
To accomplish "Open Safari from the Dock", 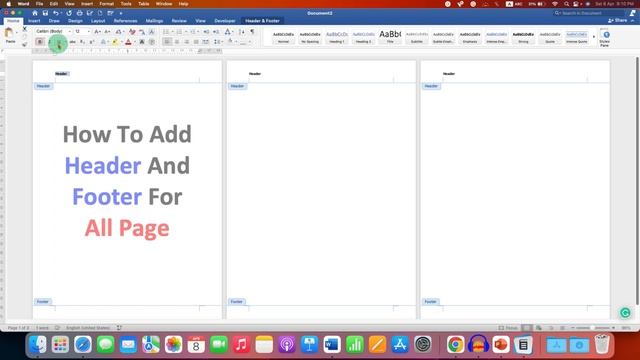I will pos(83,345).
